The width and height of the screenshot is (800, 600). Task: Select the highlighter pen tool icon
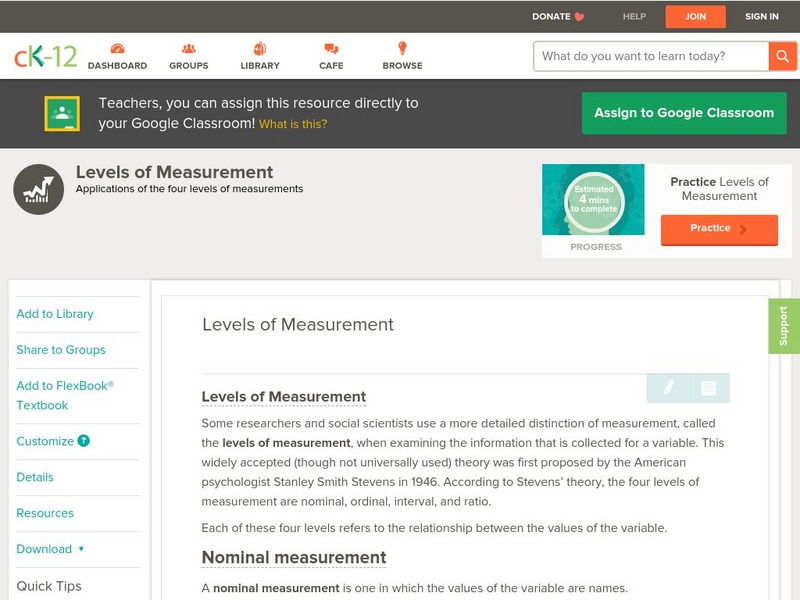(x=668, y=388)
